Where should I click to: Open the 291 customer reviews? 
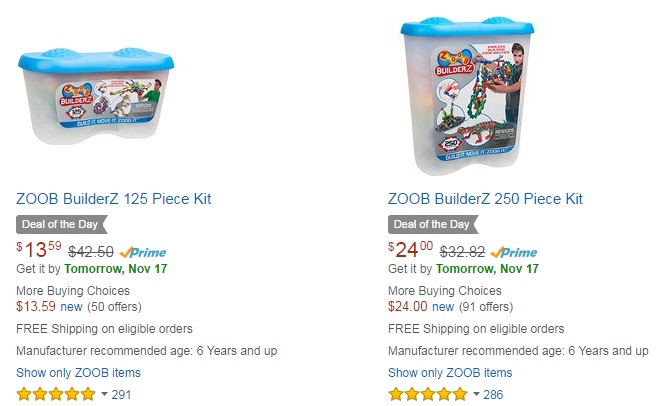pos(121,395)
